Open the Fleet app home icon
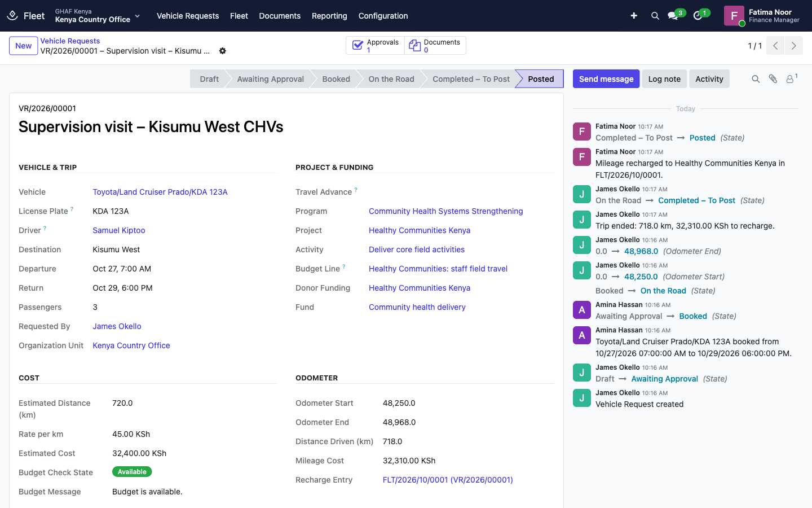The width and height of the screenshot is (812, 508). pyautogui.click(x=12, y=16)
